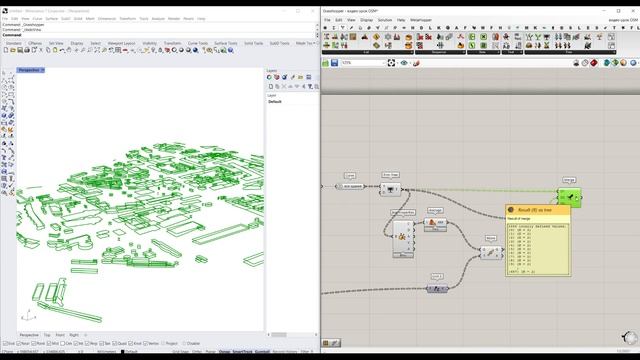Select the Right viewport tab
The height and width of the screenshot is (360, 640).
tap(74, 335)
